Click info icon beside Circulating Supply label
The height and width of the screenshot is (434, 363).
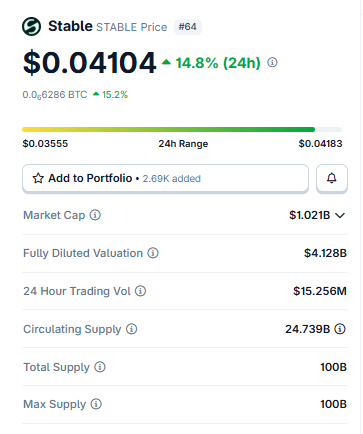click(x=132, y=329)
